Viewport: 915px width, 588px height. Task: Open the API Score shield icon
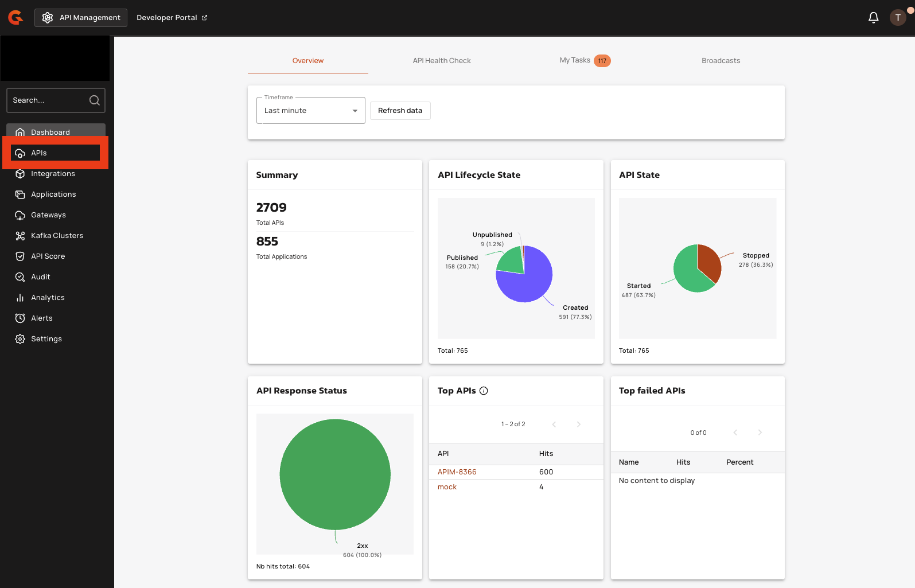tap(20, 256)
